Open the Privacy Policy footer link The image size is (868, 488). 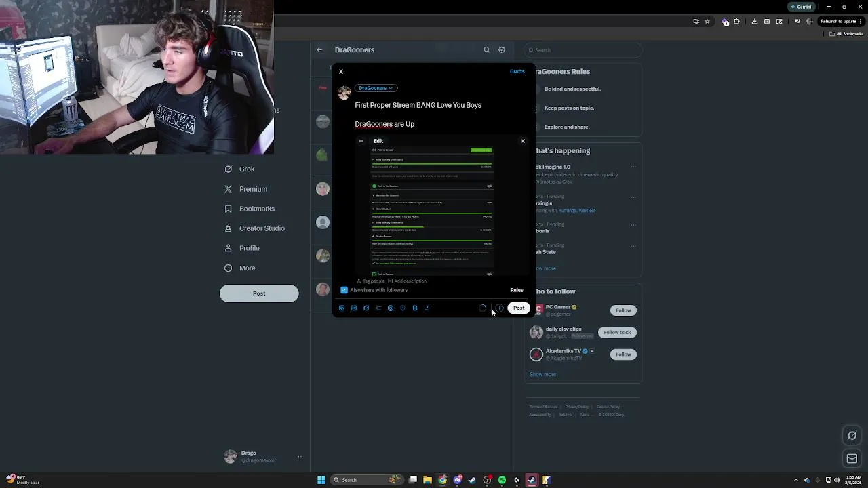(x=577, y=407)
